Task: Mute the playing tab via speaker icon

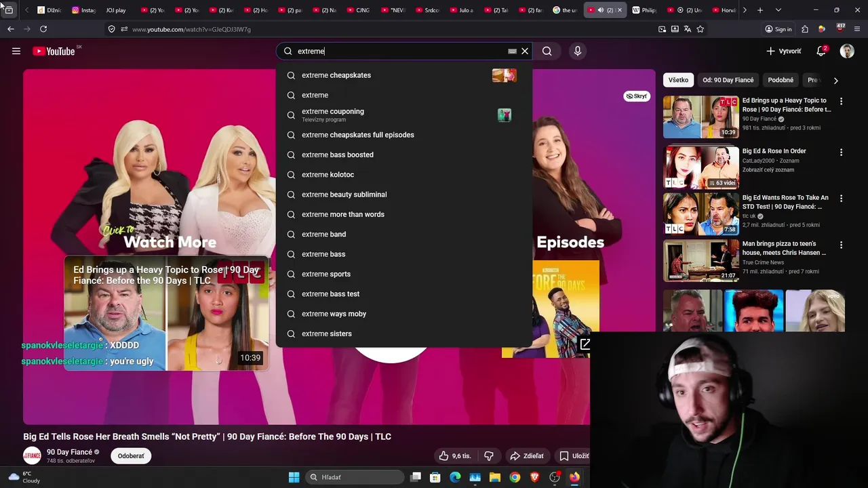Action: 601,10
